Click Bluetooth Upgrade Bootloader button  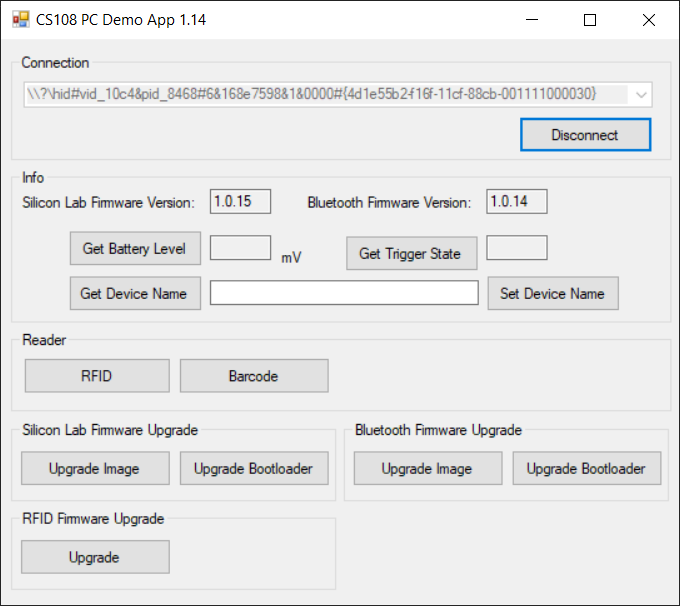click(x=587, y=468)
